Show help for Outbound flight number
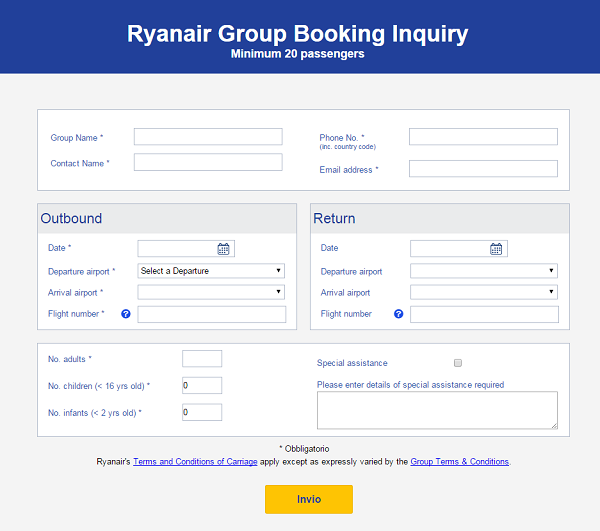The image size is (600, 531). point(126,314)
